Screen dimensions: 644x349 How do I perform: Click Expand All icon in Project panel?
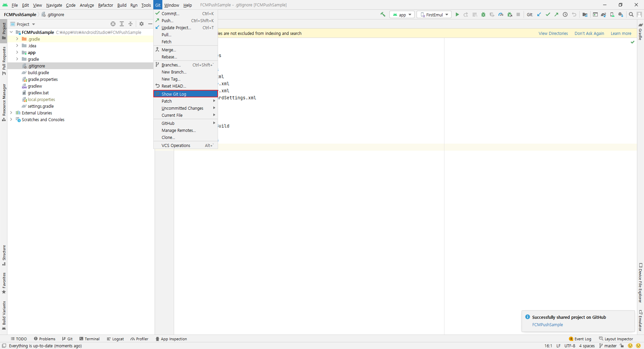[x=122, y=24]
